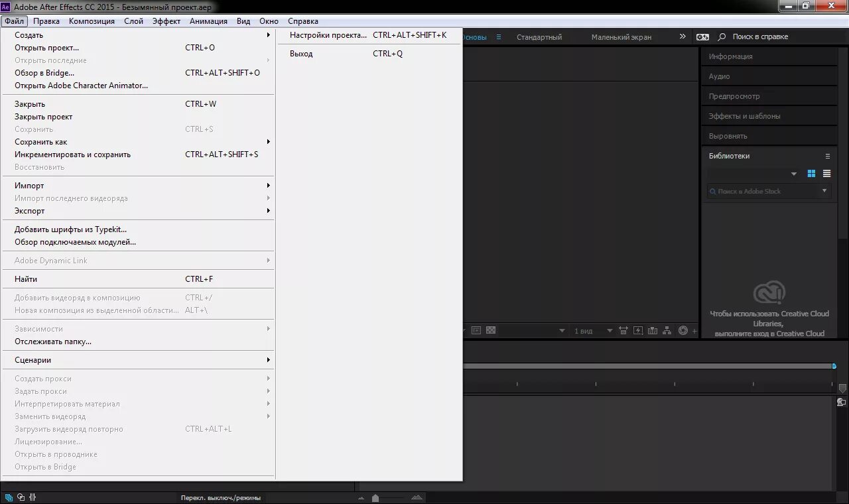This screenshot has width=849, height=504.
Task: Open the Справка menu
Action: 303,21
